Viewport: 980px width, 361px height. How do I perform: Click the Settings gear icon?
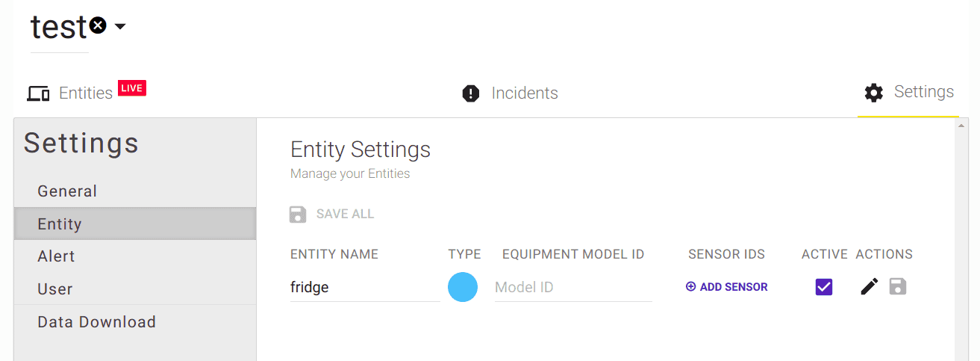pos(874,93)
